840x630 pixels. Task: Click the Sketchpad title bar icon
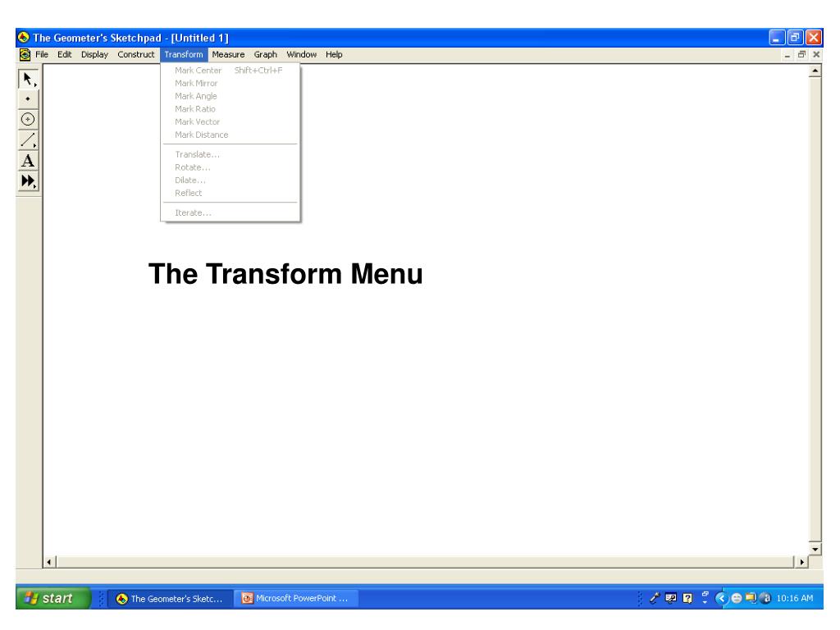click(24, 38)
